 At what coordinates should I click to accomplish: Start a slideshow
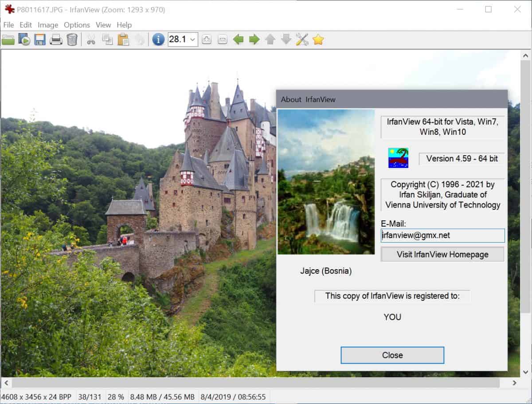[25, 39]
